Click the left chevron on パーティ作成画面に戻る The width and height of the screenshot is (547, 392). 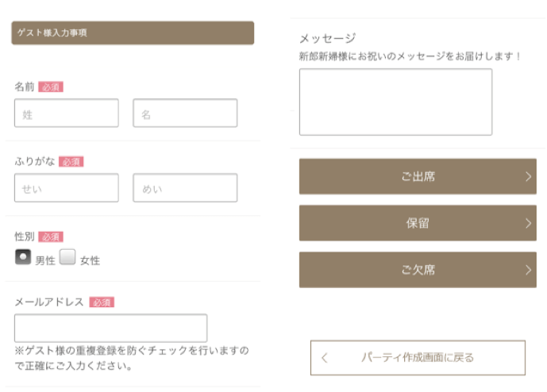pos(325,358)
